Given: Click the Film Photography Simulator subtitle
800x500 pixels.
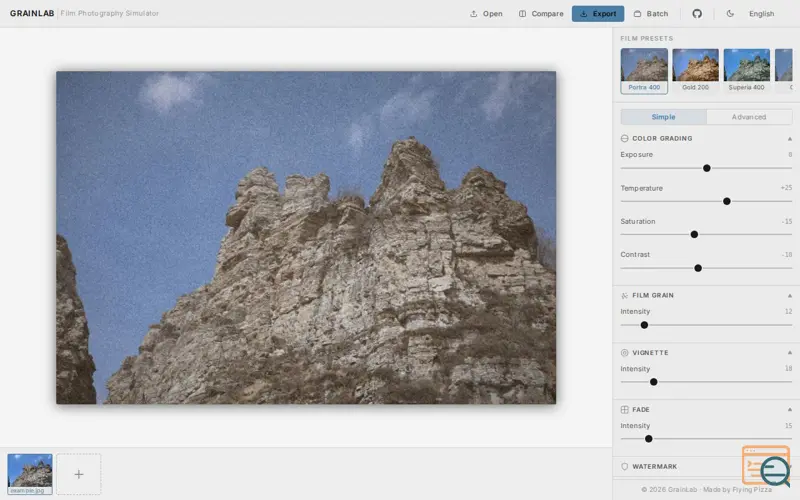Looking at the screenshot, I should click(x=109, y=13).
